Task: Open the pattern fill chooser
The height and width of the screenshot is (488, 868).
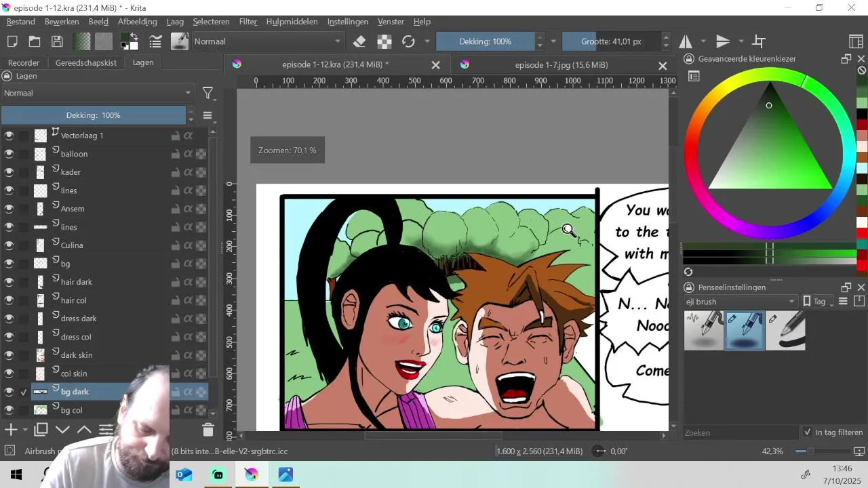Action: (x=104, y=41)
